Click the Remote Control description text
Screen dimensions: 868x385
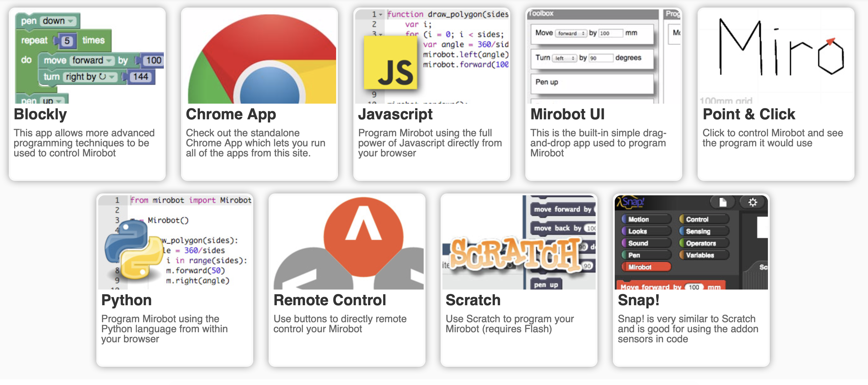click(x=340, y=324)
